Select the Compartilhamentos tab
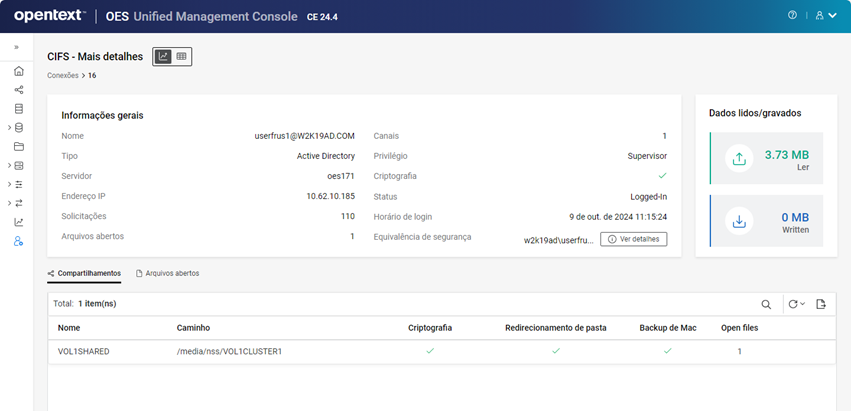 click(84, 274)
